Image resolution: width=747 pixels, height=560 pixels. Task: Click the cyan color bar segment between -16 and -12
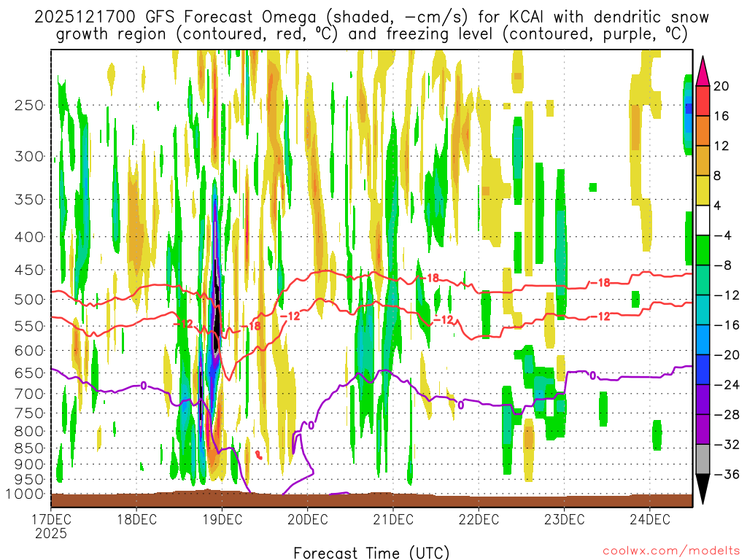tap(703, 310)
